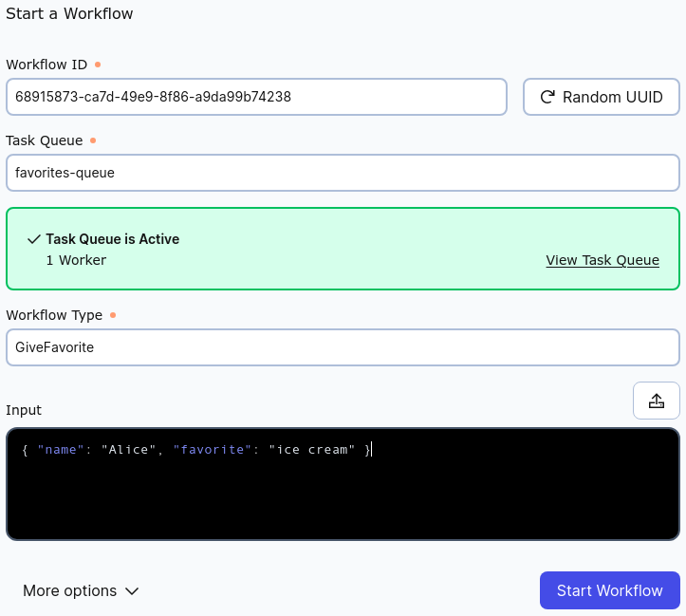Viewport: 686px width, 616px height.
Task: Focus the Workflow ID input field
Action: [x=256, y=97]
